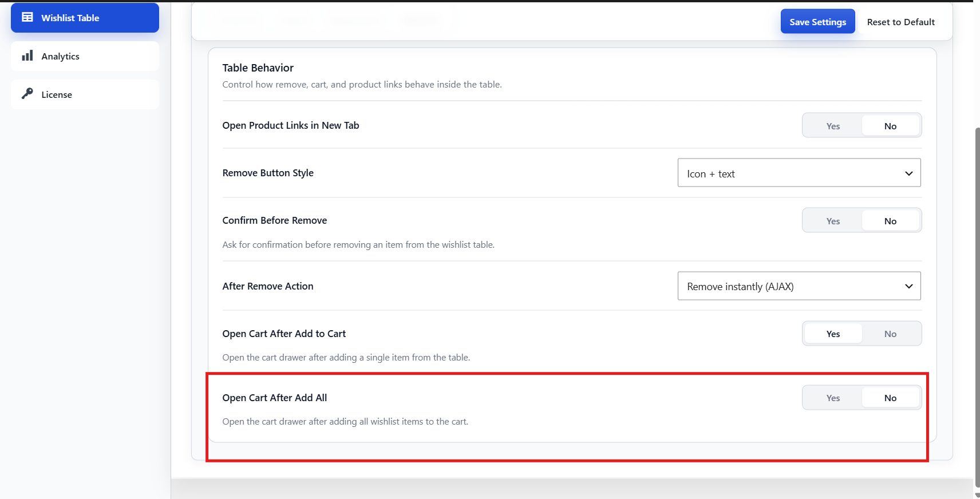Click the 'Ask for confirmation before removing' description
The image size is (980, 499).
pos(358,245)
